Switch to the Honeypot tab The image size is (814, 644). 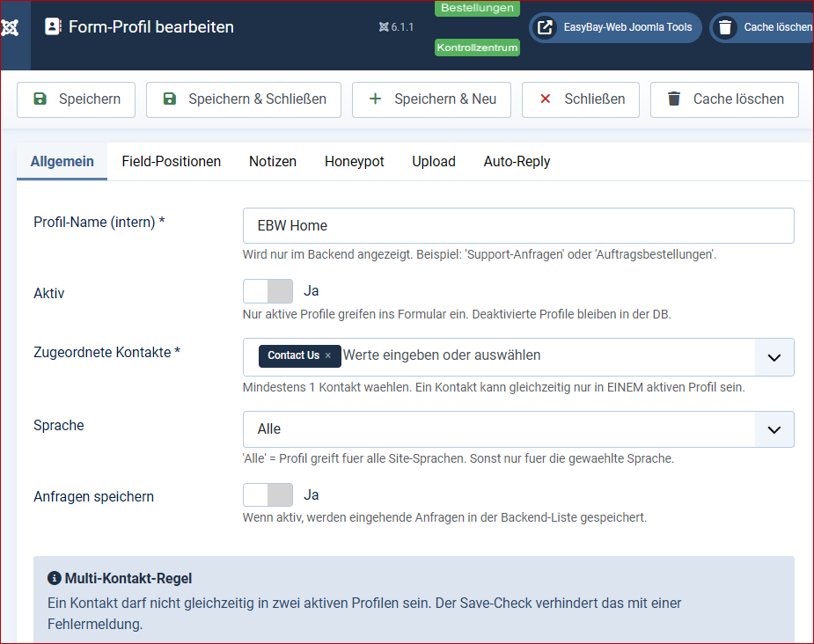(x=354, y=161)
